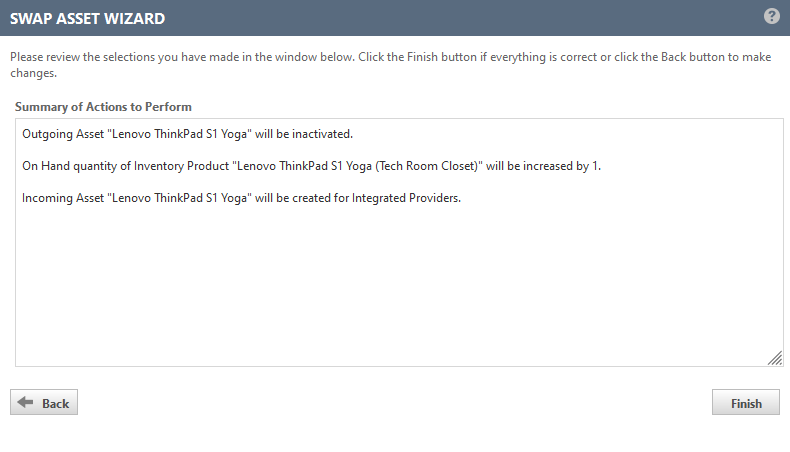Click the Incoming Asset creation line
This screenshot has height=452, width=790.
241,198
